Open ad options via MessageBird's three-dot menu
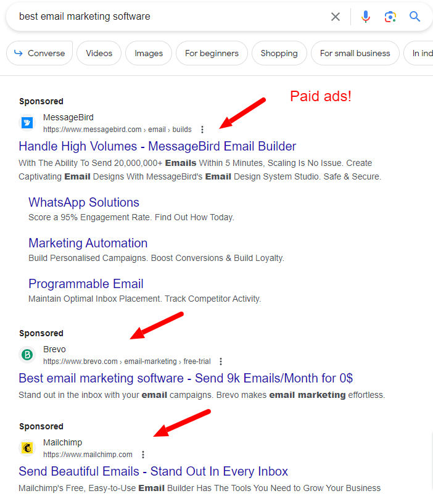 point(202,130)
